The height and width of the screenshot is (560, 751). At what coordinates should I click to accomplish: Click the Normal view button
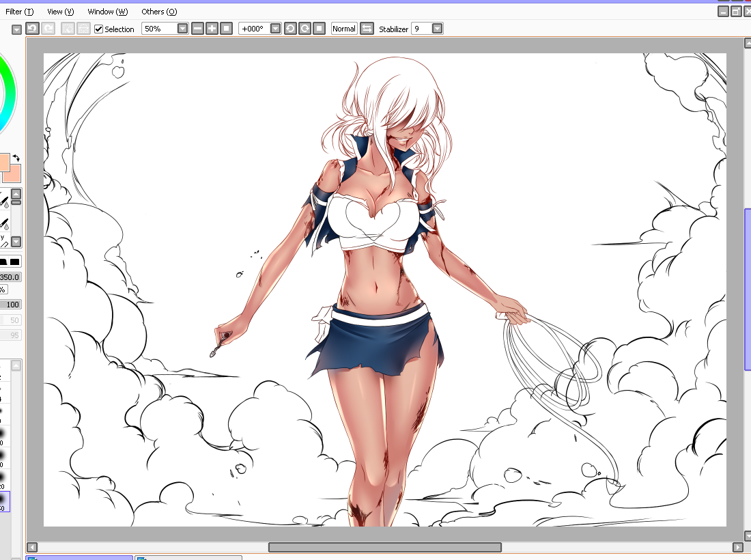click(x=344, y=29)
